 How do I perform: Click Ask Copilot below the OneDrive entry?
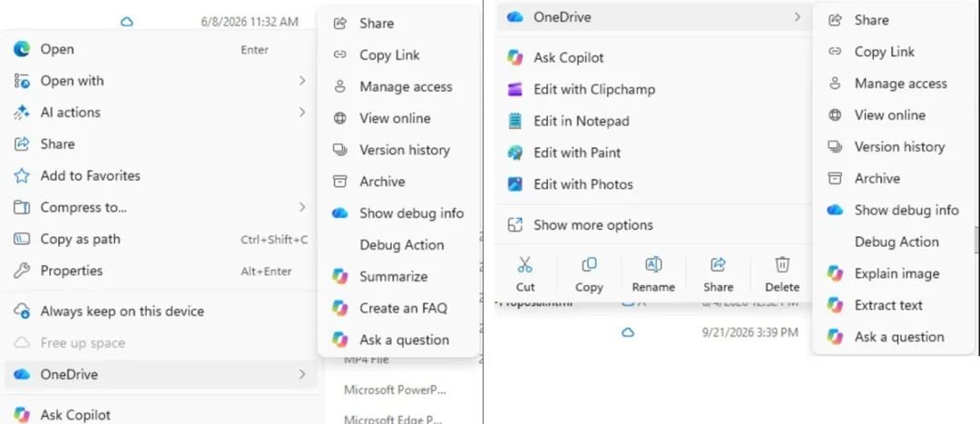pyautogui.click(x=162, y=415)
